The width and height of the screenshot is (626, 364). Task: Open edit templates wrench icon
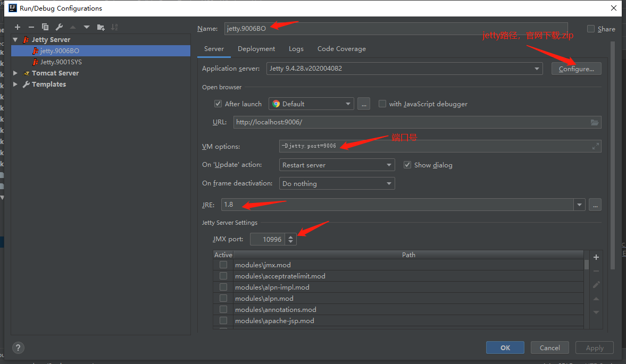[x=59, y=27]
